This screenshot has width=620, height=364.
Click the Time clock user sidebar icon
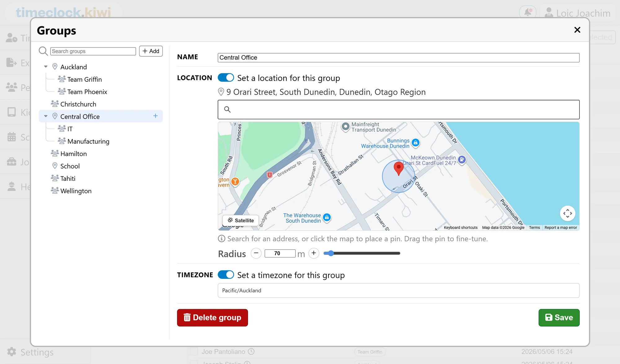pyautogui.click(x=11, y=37)
